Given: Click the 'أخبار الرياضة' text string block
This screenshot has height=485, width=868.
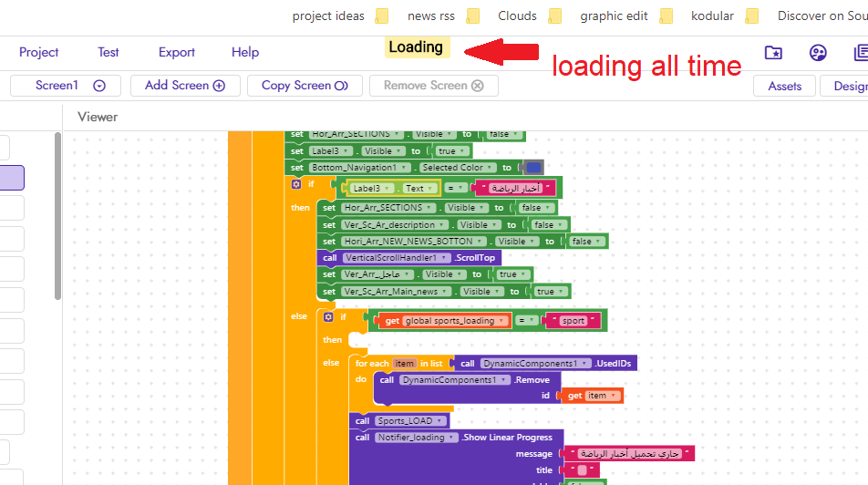Looking at the screenshot, I should (516, 188).
